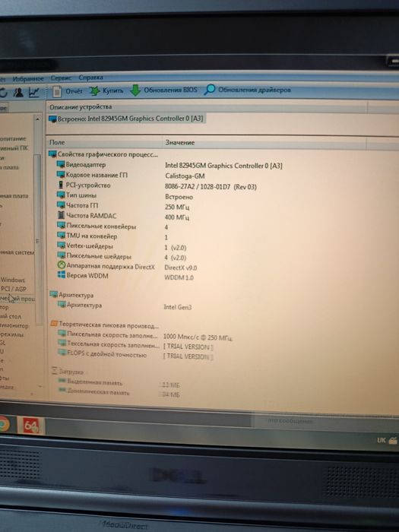Open the Сервис menu
399x532 pixels.
[61, 78]
